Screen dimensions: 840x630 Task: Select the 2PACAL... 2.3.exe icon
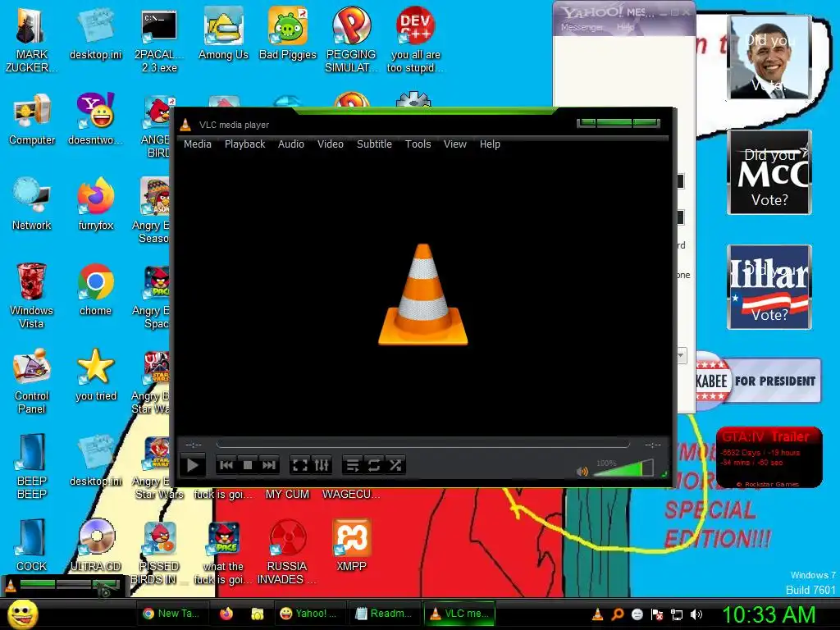pos(159,41)
